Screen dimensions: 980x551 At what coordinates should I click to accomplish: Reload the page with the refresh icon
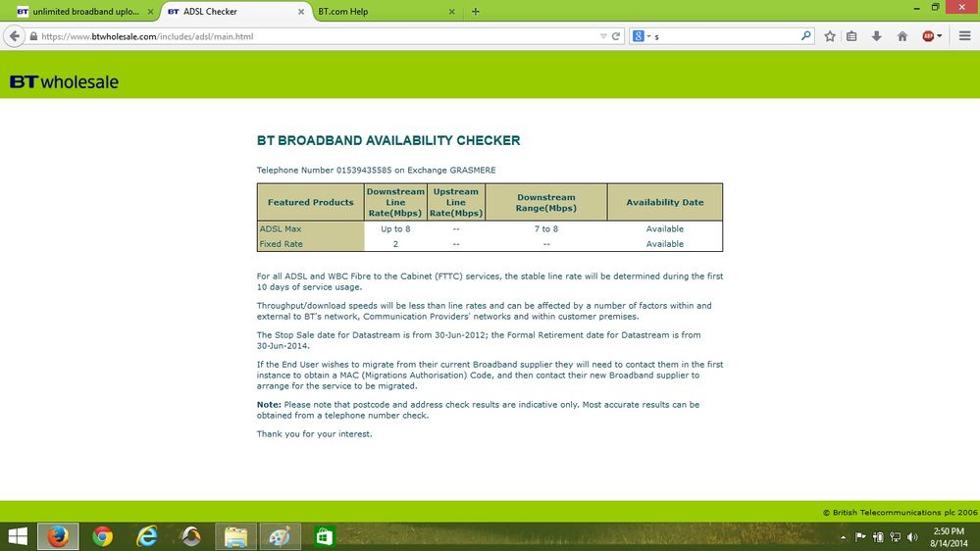point(616,36)
